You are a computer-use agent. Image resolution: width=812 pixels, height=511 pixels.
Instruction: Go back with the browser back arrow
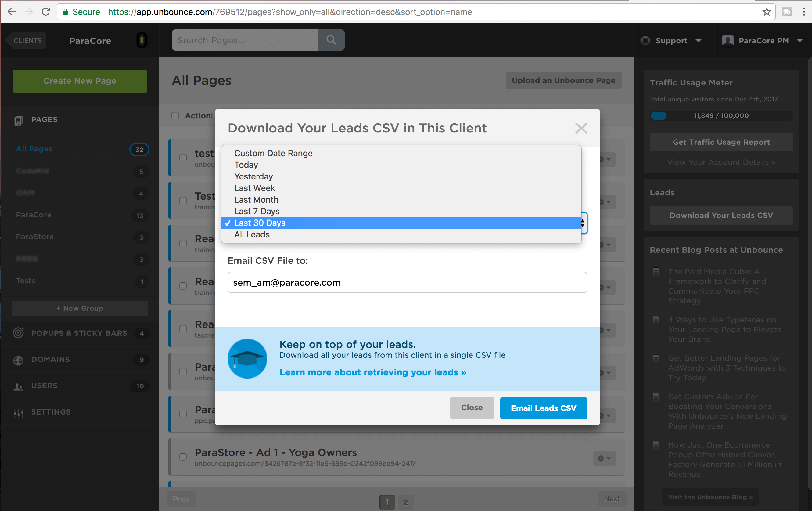pos(12,12)
